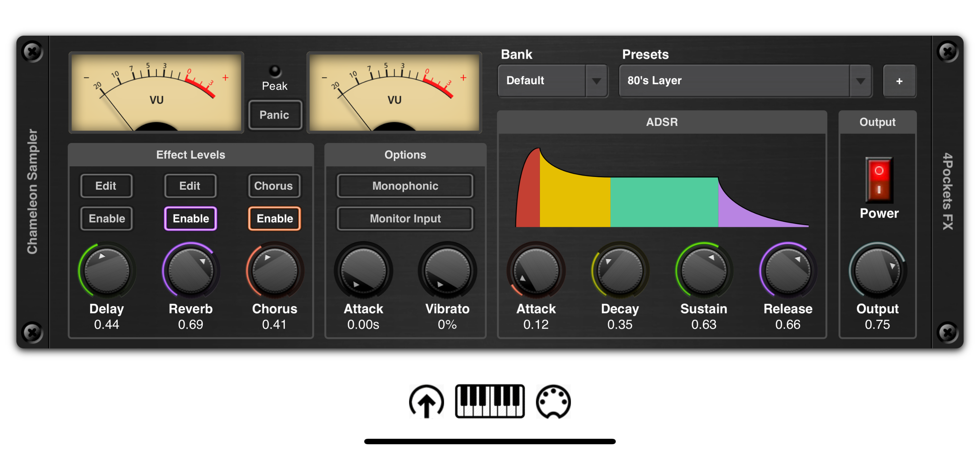
Task: Click the ADSR panel header
Action: [x=662, y=122]
